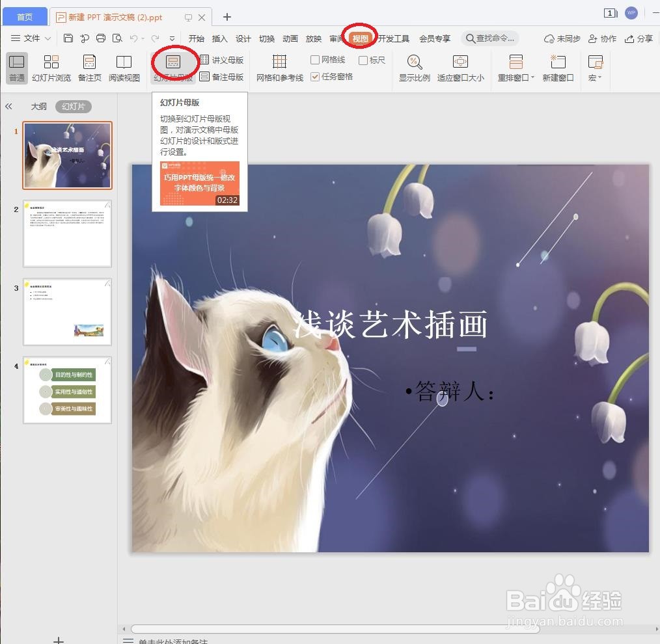Select the document tab 新建 PPT 演示文稿 (2).ppt
660x644 pixels.
[x=115, y=18]
